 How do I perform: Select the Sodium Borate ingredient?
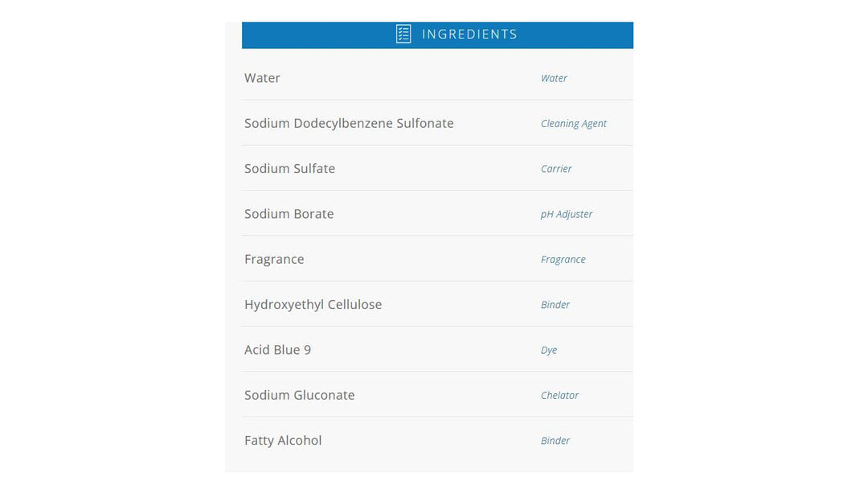[289, 214]
